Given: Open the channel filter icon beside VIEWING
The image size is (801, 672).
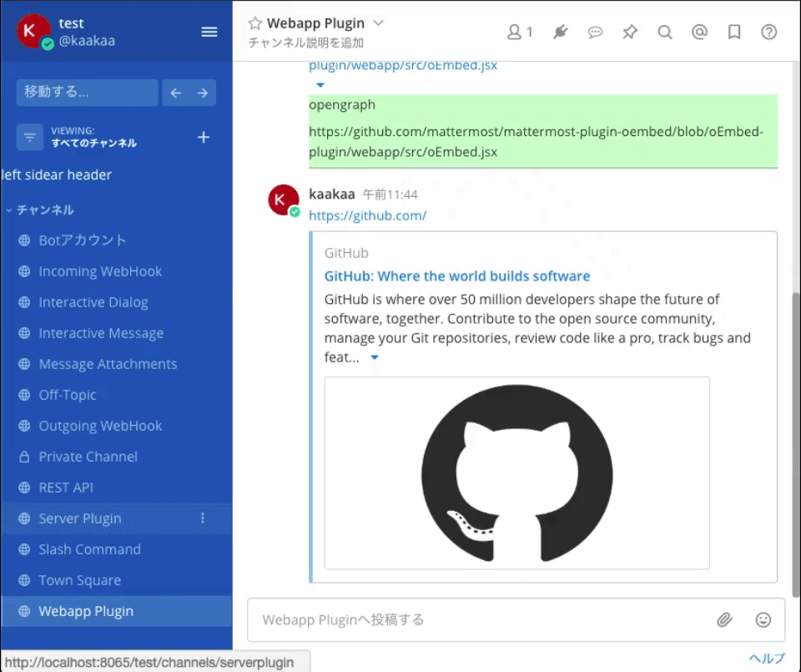Looking at the screenshot, I should [x=30, y=137].
